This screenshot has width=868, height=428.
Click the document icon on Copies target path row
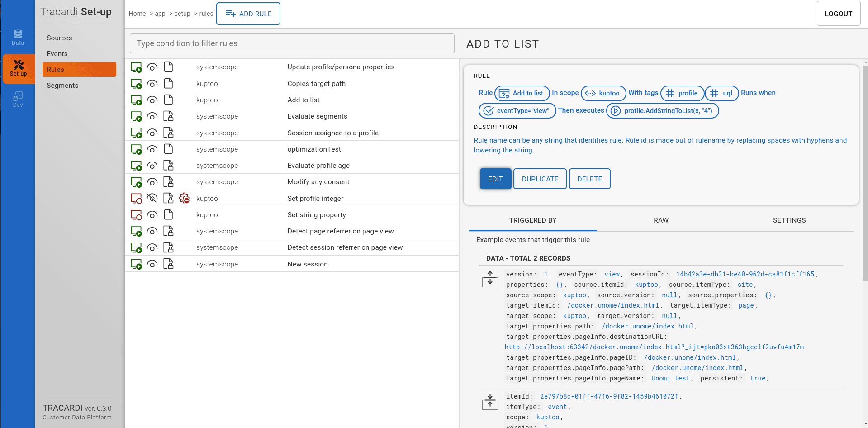pos(168,83)
